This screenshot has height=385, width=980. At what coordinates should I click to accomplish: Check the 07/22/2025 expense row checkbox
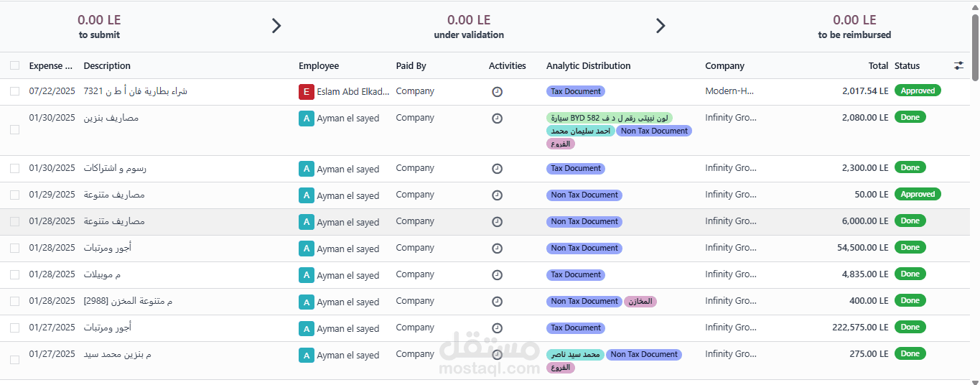[15, 92]
